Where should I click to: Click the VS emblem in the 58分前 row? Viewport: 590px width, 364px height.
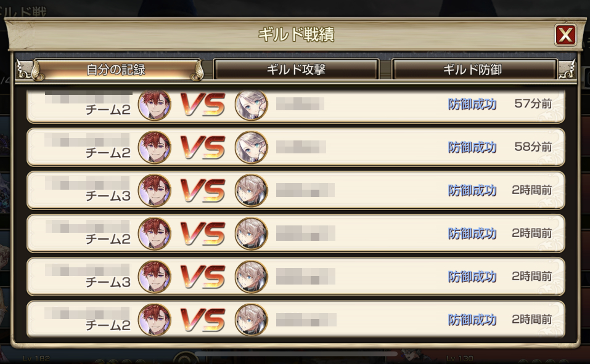point(203,147)
